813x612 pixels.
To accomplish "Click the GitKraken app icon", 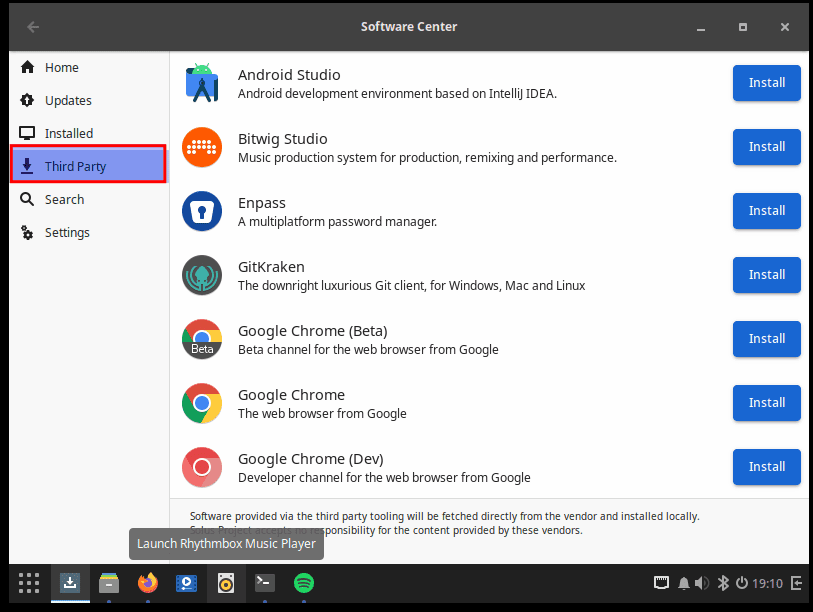I will click(x=202, y=275).
